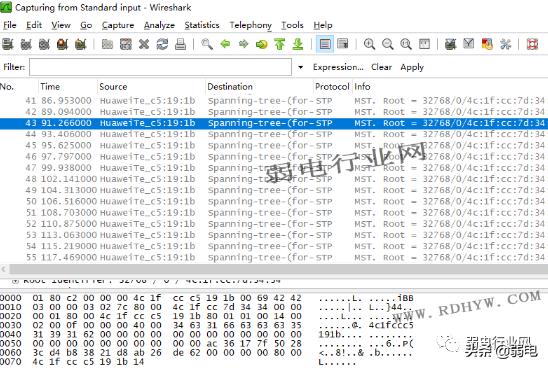
Task: Click the Apply filter button
Action: click(x=412, y=67)
